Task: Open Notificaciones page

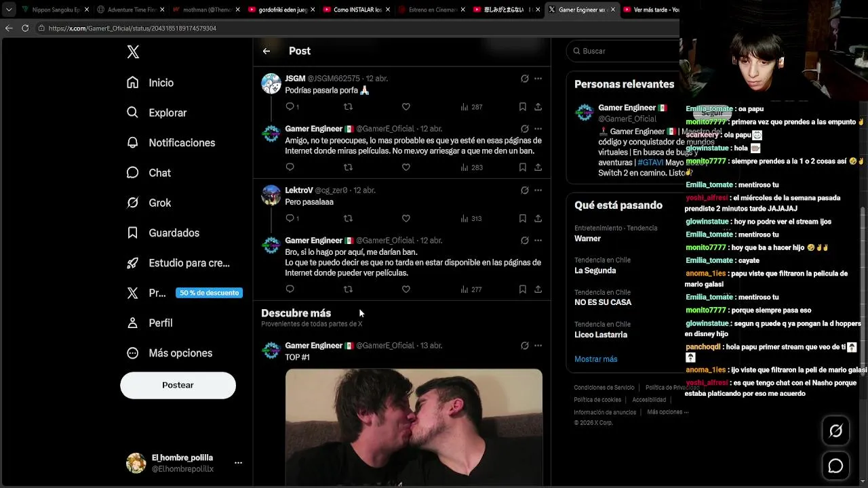Action: (171, 142)
